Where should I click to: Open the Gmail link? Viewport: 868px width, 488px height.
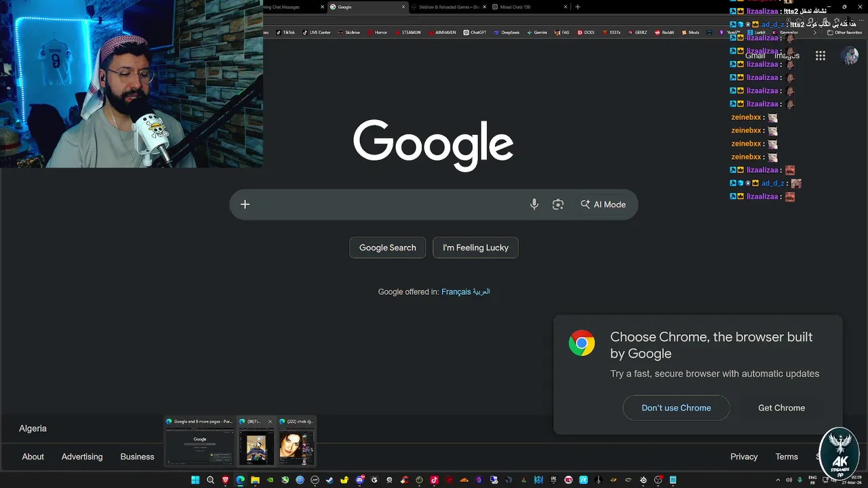point(755,56)
